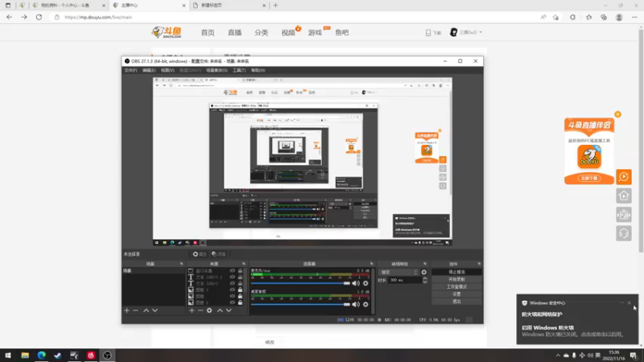Viewport: 644px width, 362px height.
Task: Toggle visibility of 文本 (GDI+) 2 source
Action: click(x=233, y=277)
